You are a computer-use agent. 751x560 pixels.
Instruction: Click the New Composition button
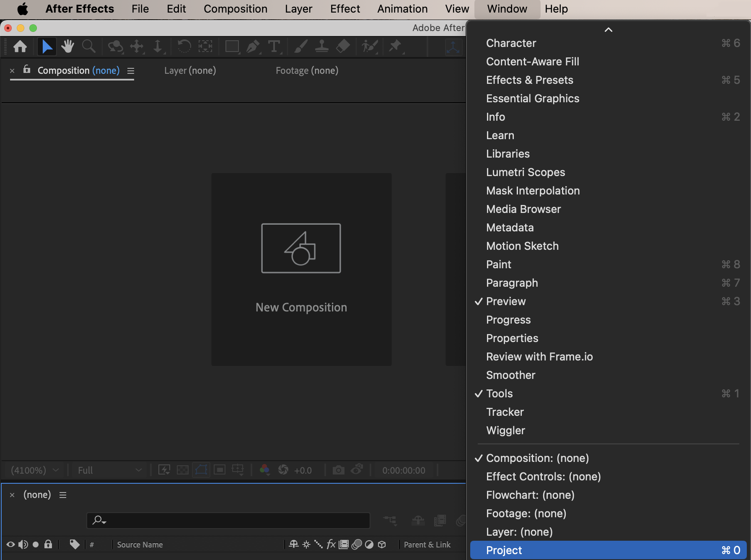[x=301, y=269]
